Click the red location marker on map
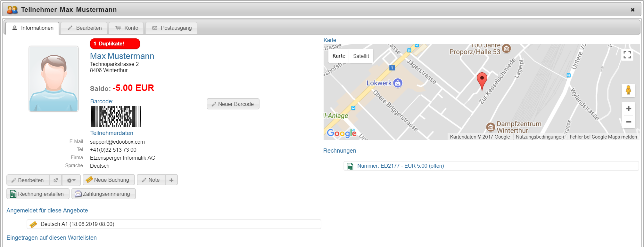Screen dimensions: 644x247 click(x=482, y=80)
